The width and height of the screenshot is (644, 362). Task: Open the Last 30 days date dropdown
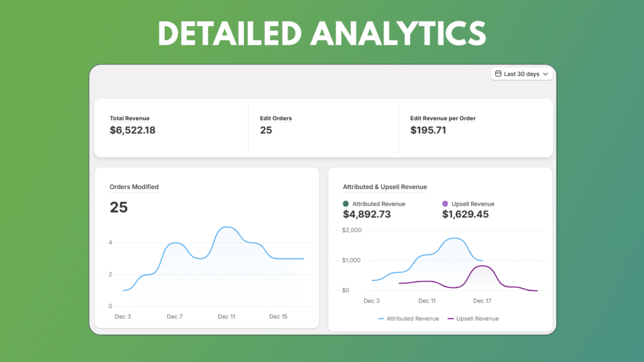point(521,74)
